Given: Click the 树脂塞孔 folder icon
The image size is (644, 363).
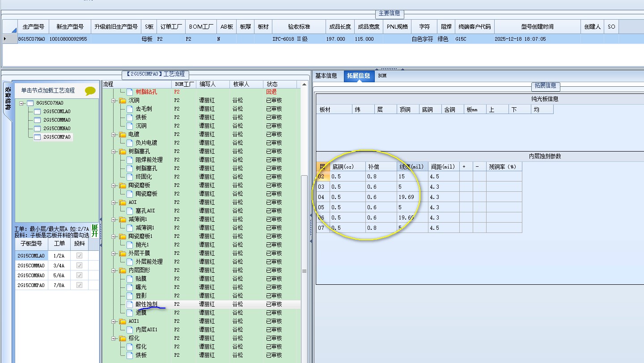Looking at the screenshot, I should [123, 151].
